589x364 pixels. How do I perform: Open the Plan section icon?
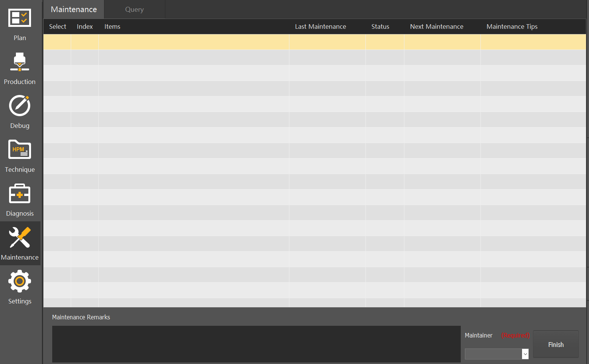[x=20, y=18]
